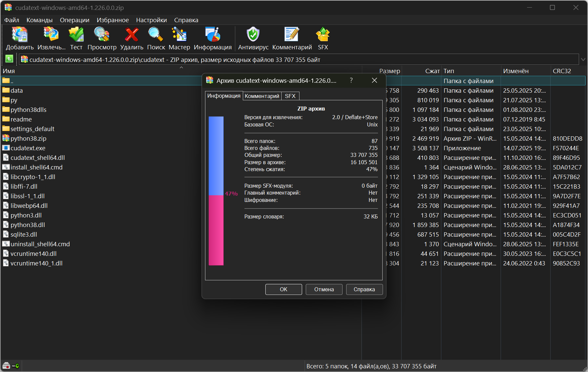Click CRC32 value 810DEDD8
The width and height of the screenshot is (588, 372).
click(567, 138)
